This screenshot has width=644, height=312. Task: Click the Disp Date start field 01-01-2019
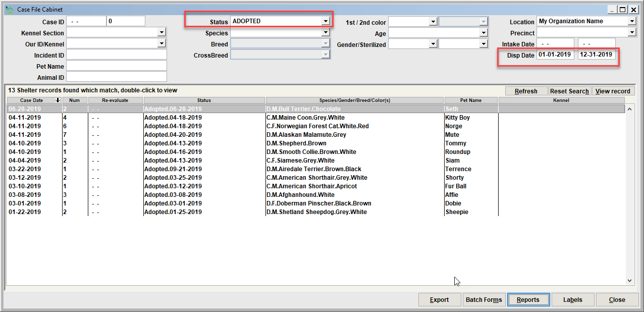[x=555, y=55]
